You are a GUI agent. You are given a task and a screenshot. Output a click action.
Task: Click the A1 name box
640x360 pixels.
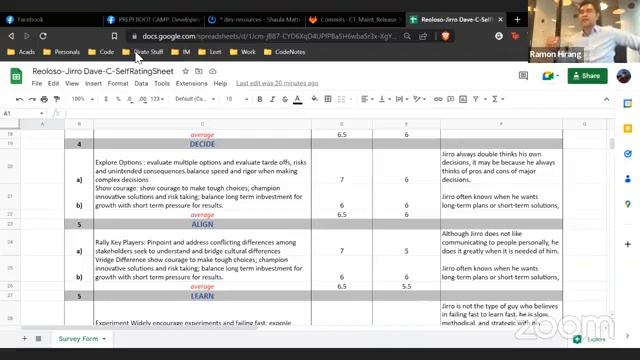click(x=24, y=113)
